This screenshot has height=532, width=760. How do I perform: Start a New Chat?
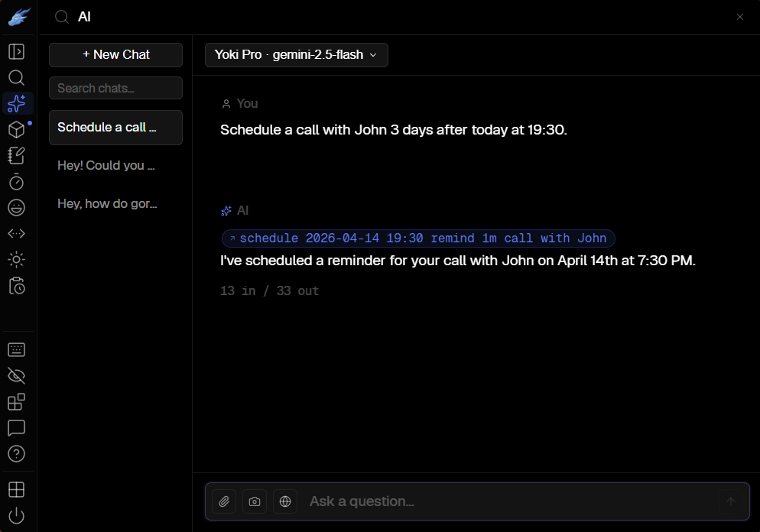coord(116,55)
